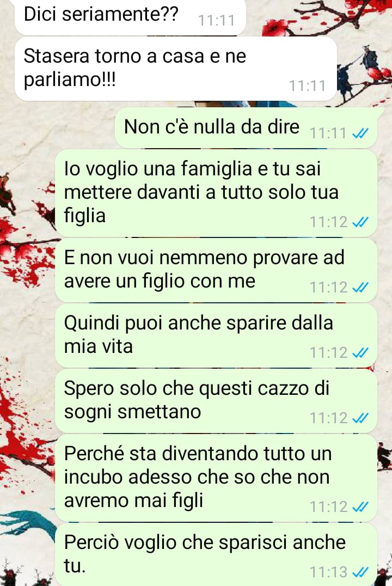Click the 11:11 timestamp on 'parliamo!!!' message

pos(308,86)
